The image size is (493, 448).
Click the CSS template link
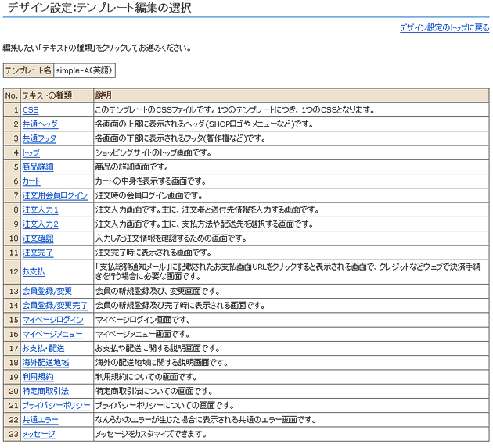click(x=30, y=110)
